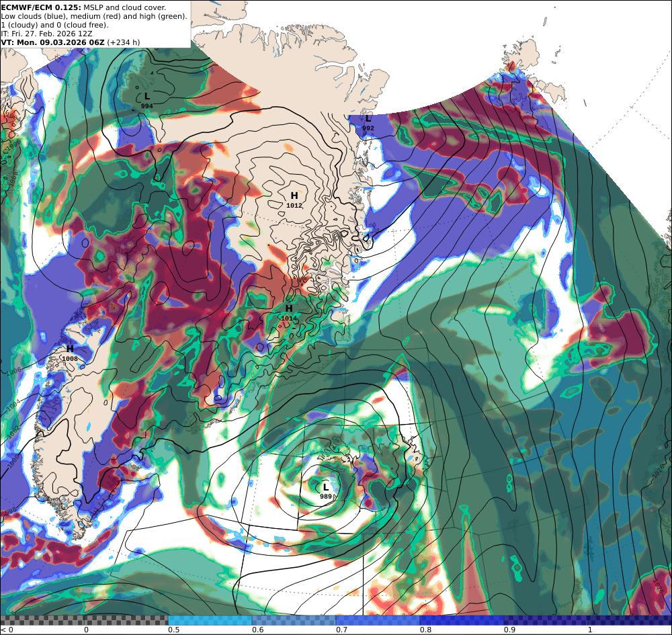
Task: Click the '0.6' colorbar tick label
Action: pos(257,630)
